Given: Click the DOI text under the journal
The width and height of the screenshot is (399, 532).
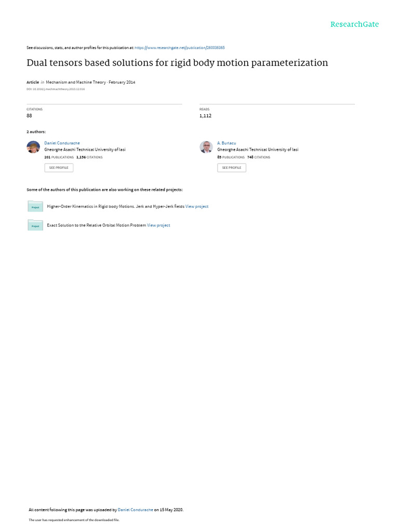Looking at the screenshot, I should pyautogui.click(x=56, y=89).
